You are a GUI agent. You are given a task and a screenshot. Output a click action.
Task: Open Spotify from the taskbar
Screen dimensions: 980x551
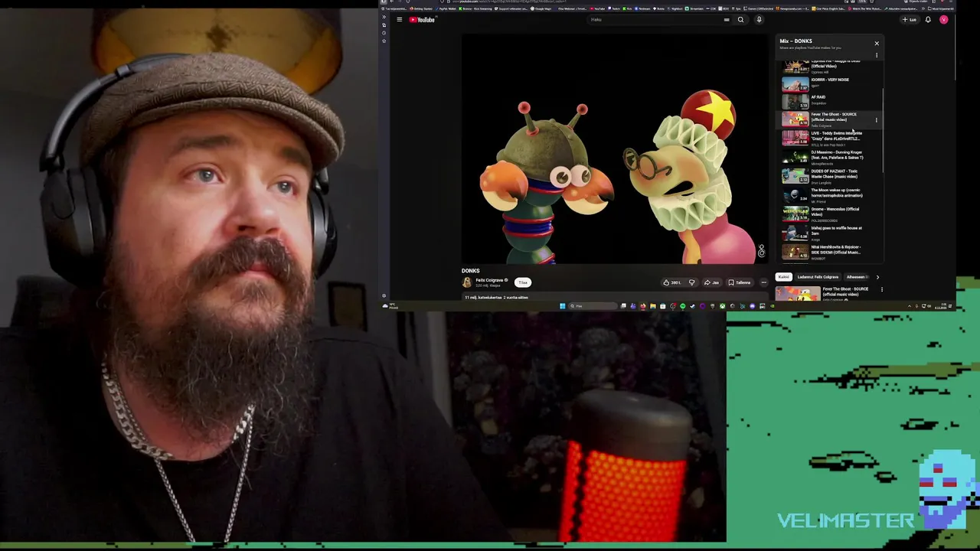coord(683,306)
